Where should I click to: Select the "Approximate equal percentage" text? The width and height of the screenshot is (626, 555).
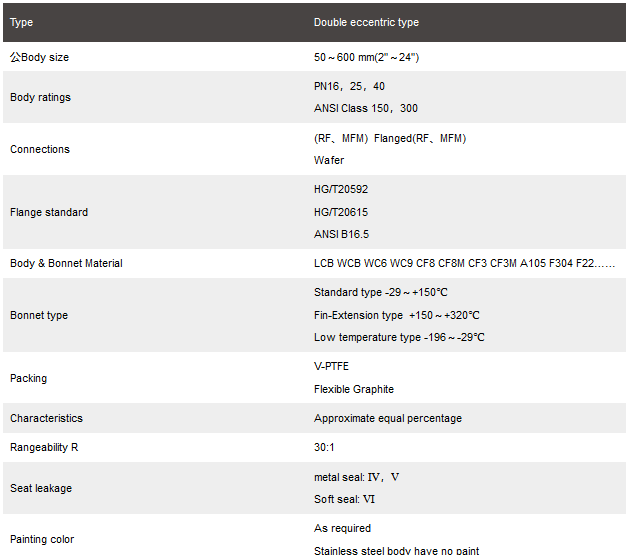[x=387, y=418]
